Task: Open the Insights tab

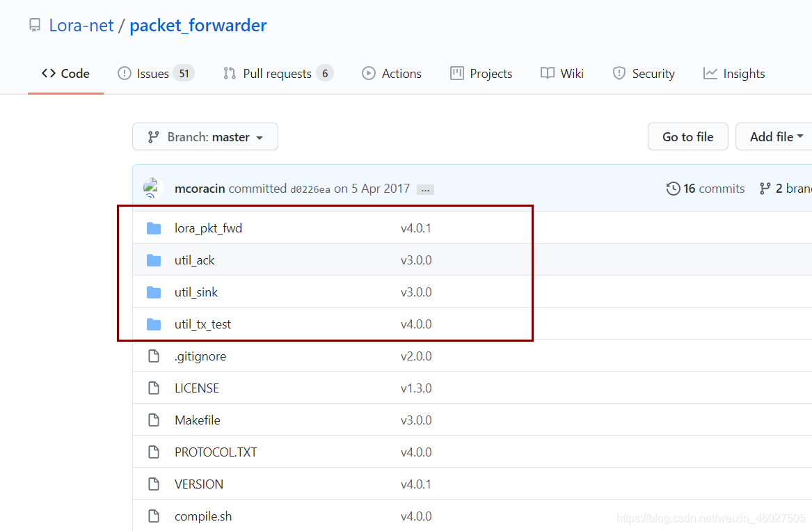Action: [734, 74]
